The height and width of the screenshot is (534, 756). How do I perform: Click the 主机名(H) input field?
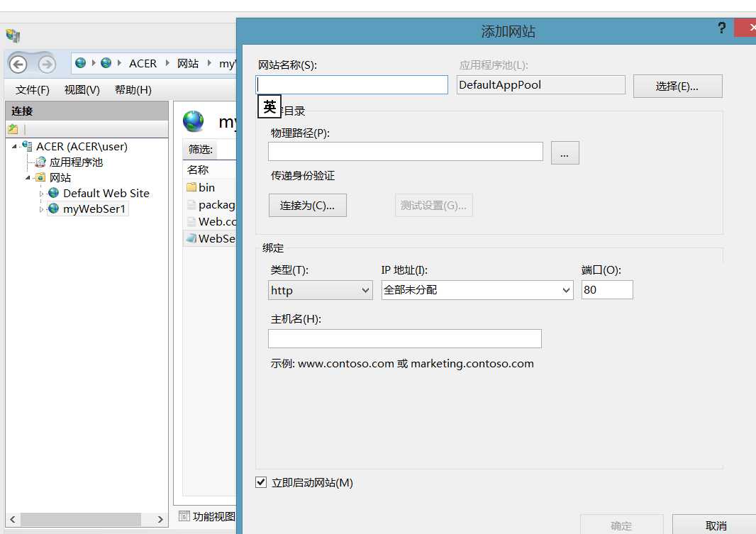404,338
